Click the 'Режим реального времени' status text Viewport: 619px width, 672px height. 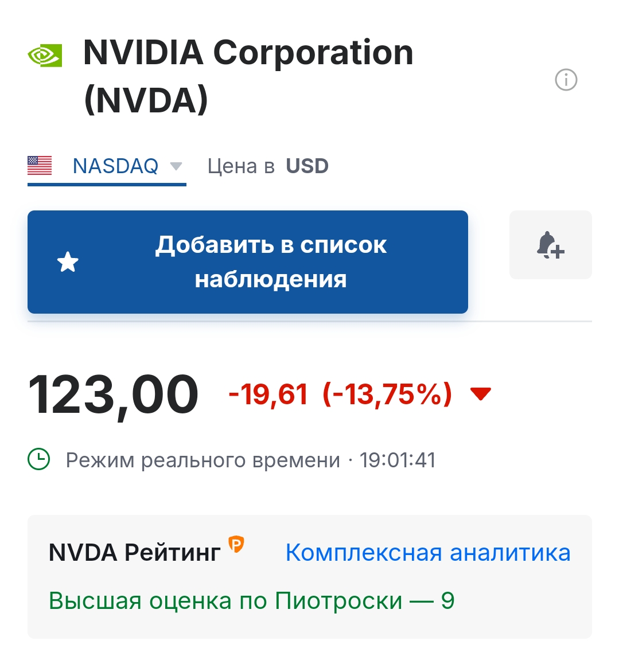pos(203,460)
